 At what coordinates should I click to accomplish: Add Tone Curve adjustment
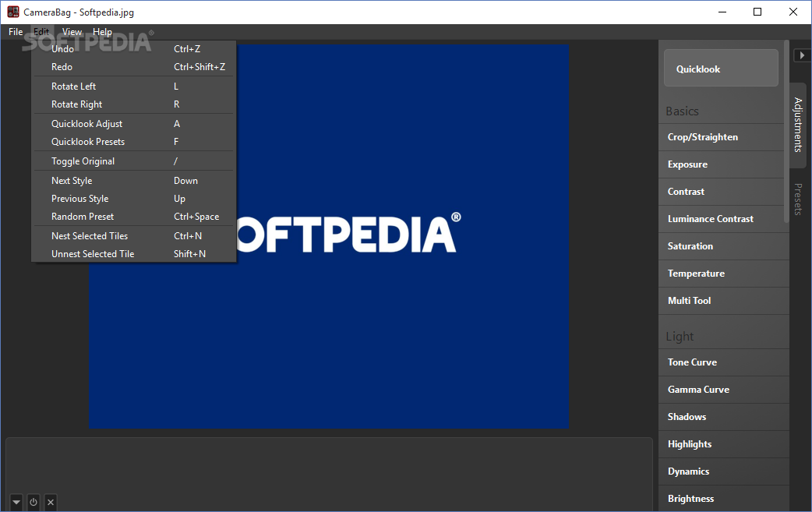723,362
